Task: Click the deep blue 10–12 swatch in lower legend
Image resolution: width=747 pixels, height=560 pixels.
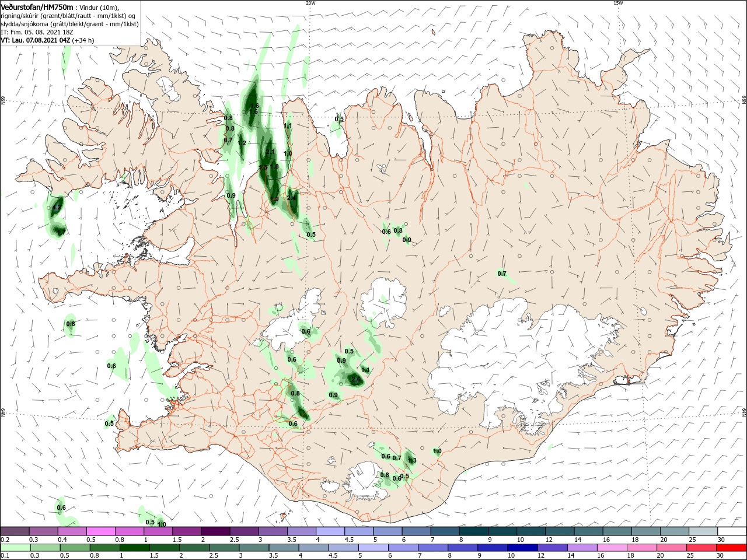Action: point(523,548)
